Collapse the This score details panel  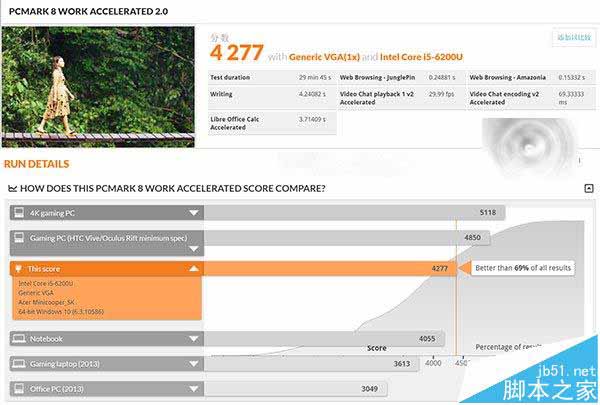[x=194, y=269]
